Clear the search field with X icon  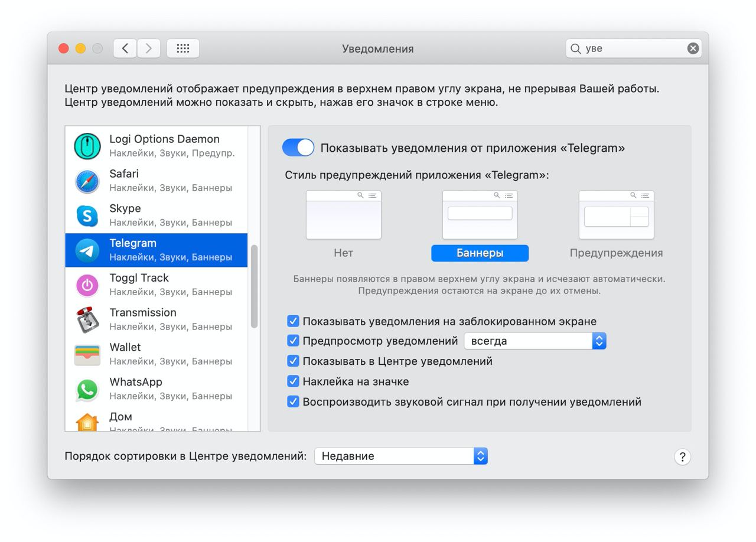tap(693, 48)
